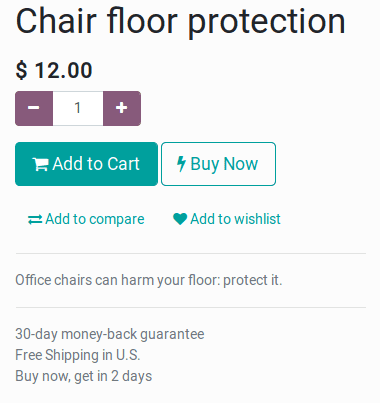Click the lightning bolt icon on Buy Now
This screenshot has height=403, width=380.
[x=181, y=164]
